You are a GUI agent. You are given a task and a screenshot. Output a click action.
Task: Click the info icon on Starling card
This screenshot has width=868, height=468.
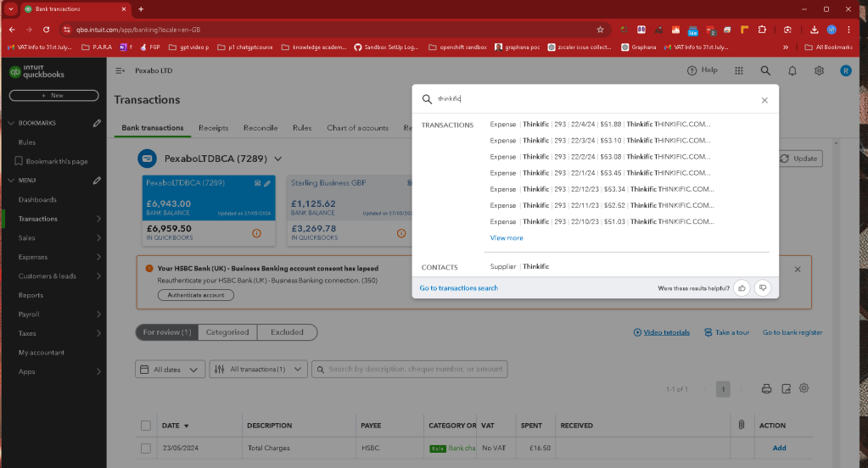tap(401, 233)
